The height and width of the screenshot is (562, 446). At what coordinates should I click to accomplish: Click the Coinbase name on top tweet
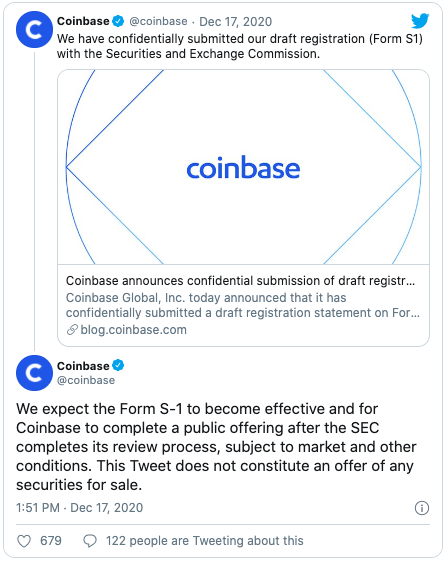pyautogui.click(x=83, y=21)
